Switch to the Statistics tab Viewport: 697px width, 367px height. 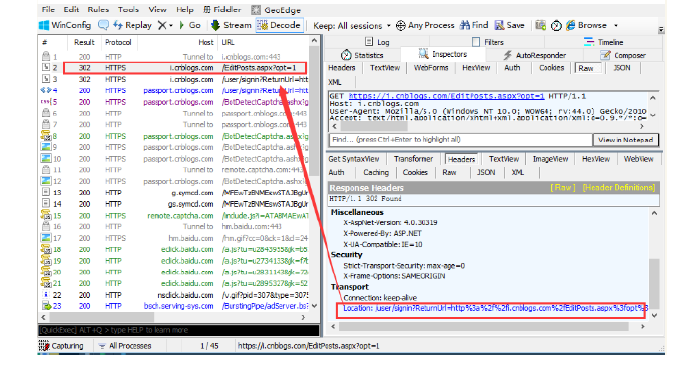362,55
